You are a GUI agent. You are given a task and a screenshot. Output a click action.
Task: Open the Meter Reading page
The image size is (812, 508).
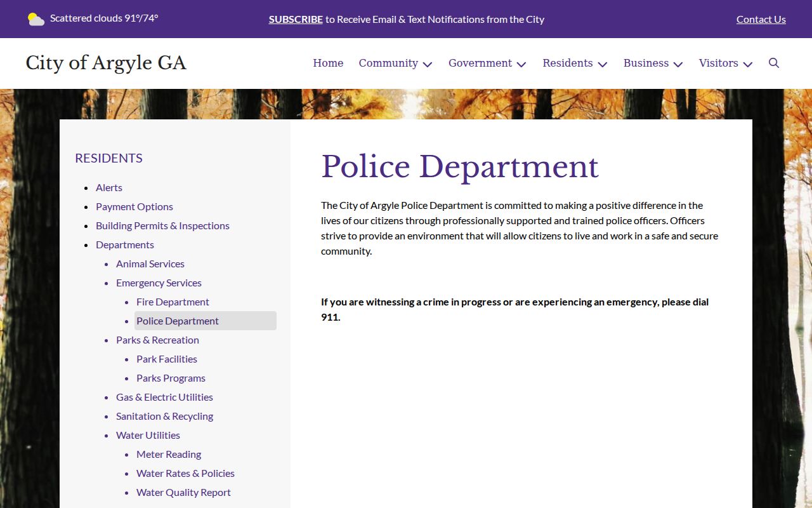tap(169, 454)
